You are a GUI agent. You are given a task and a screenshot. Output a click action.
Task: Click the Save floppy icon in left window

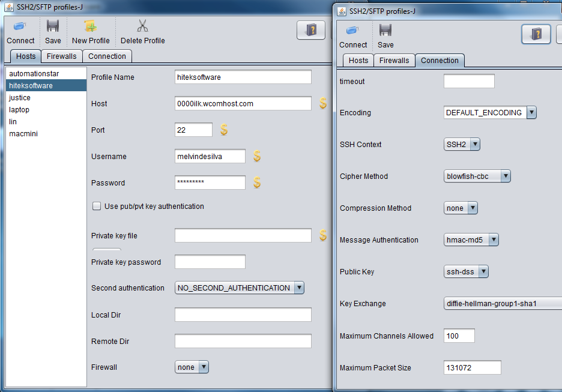[x=53, y=26]
